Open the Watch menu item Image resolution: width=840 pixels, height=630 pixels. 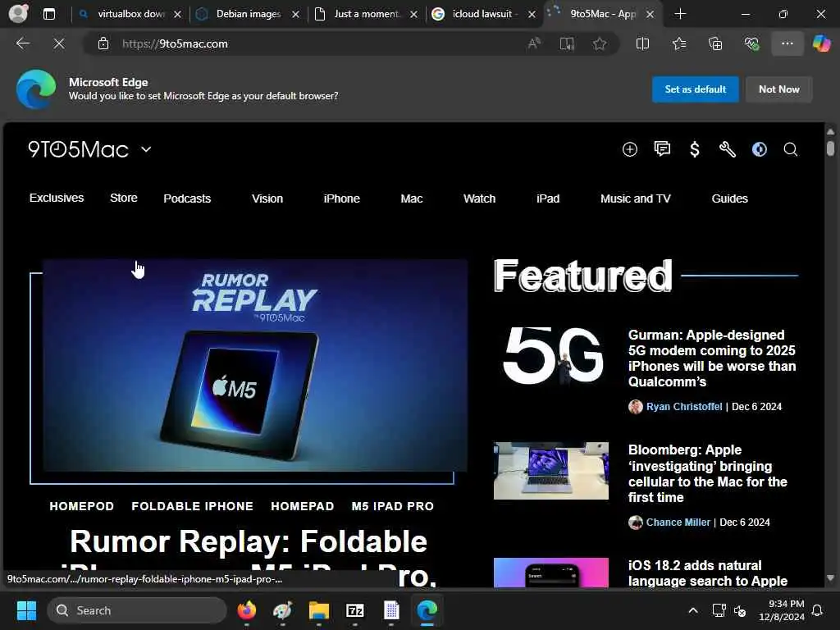tap(479, 199)
